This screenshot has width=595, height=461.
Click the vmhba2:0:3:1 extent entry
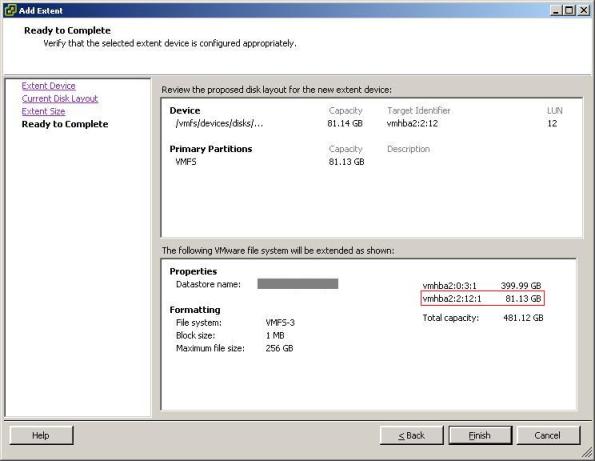(482, 286)
